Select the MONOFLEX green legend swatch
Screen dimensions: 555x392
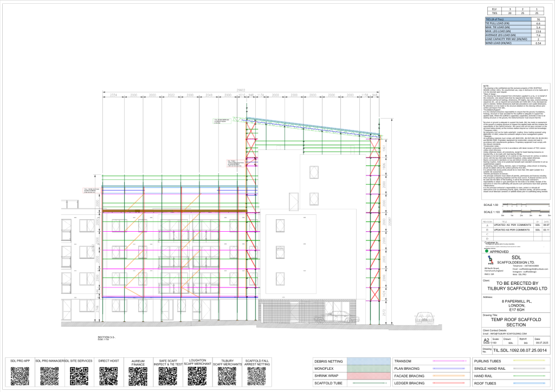click(x=368, y=369)
